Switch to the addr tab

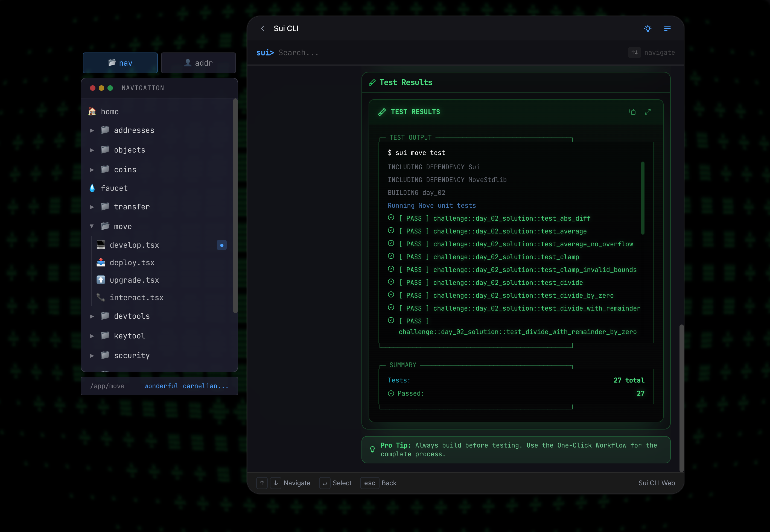click(198, 63)
